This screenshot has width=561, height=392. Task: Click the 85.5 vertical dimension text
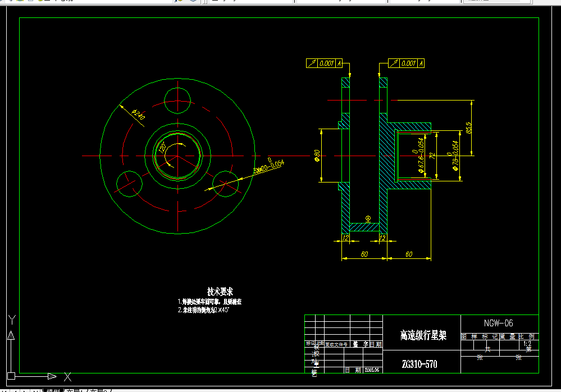[469, 127]
